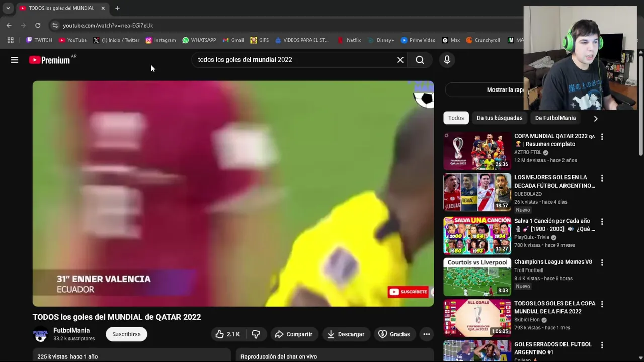
Task: Click the main video player
Action: [233, 194]
